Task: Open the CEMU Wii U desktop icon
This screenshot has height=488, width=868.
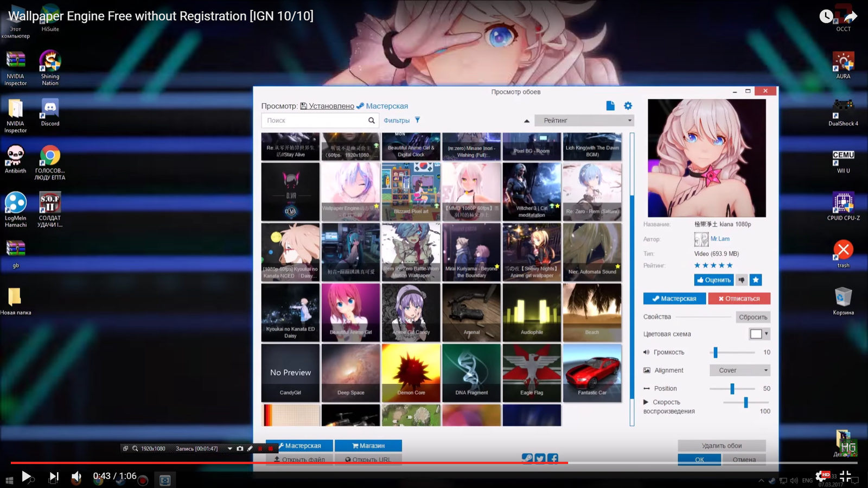Action: (x=843, y=162)
